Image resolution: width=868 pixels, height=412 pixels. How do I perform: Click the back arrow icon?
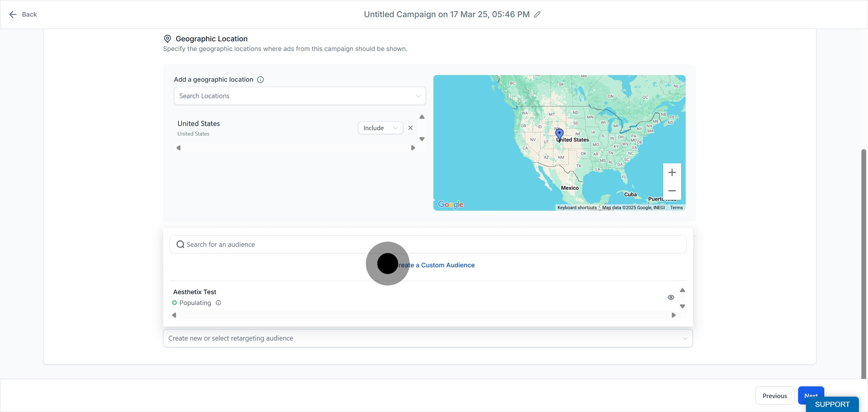[13, 14]
